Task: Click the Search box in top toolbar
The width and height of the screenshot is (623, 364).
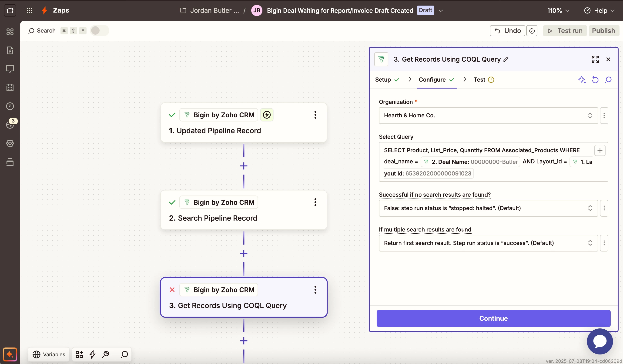Action: 42,31
